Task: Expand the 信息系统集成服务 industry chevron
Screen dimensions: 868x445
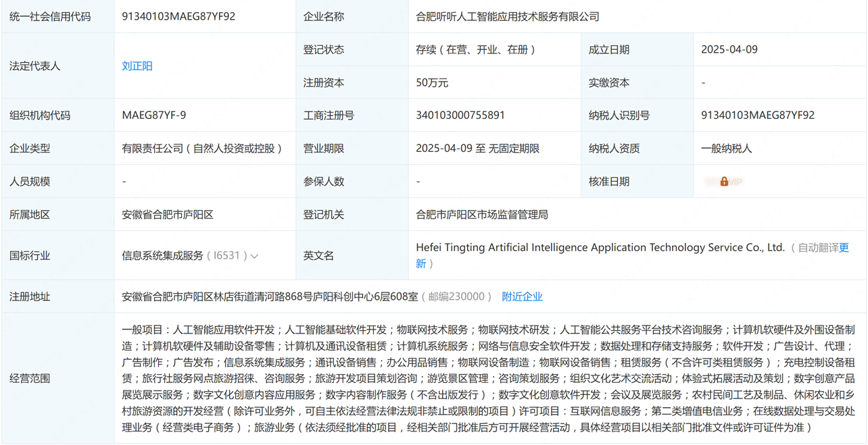Action: point(254,256)
